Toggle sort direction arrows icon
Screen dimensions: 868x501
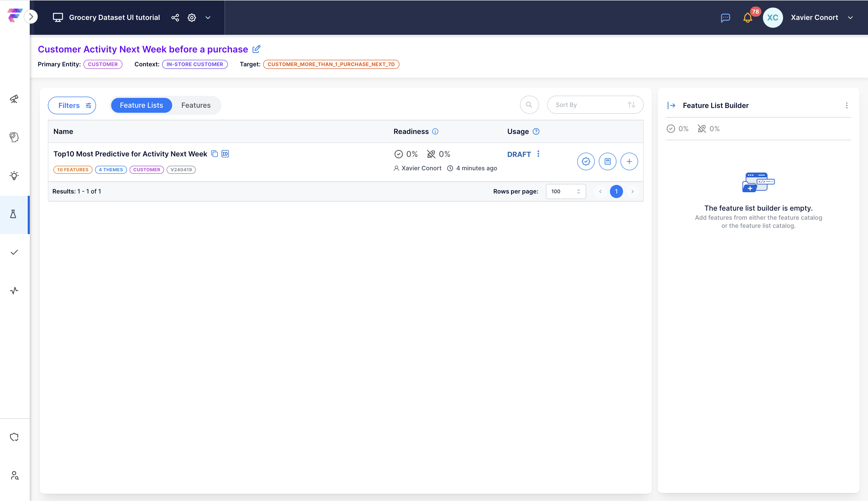(x=632, y=105)
